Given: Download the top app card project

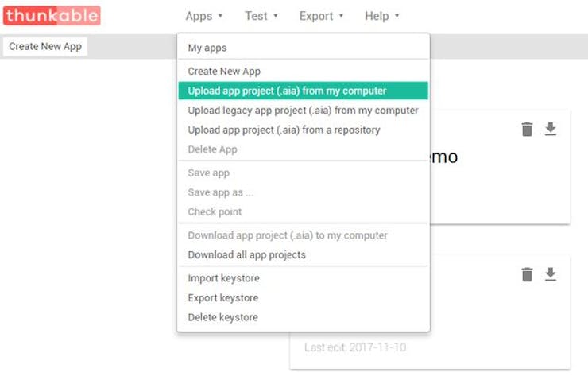Looking at the screenshot, I should [550, 130].
